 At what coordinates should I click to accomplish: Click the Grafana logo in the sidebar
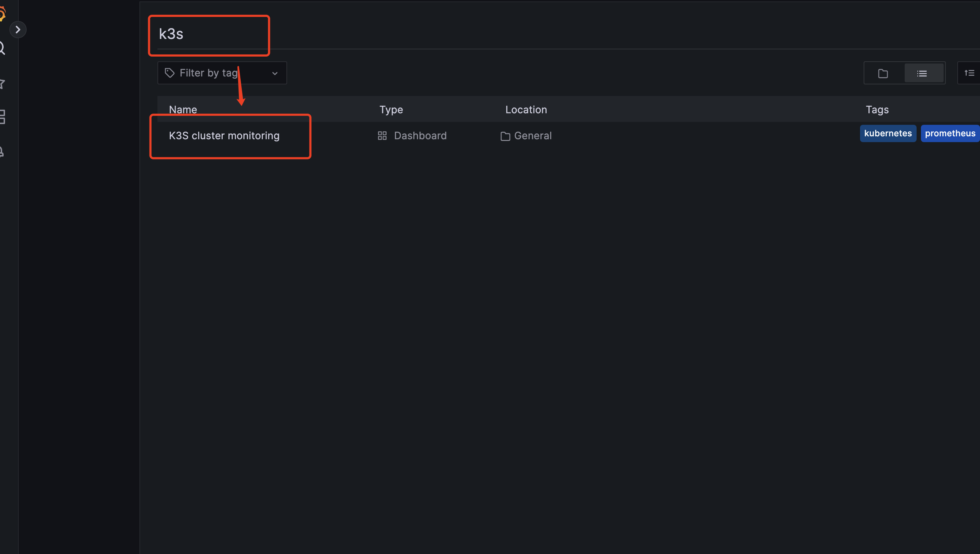[x=2, y=14]
